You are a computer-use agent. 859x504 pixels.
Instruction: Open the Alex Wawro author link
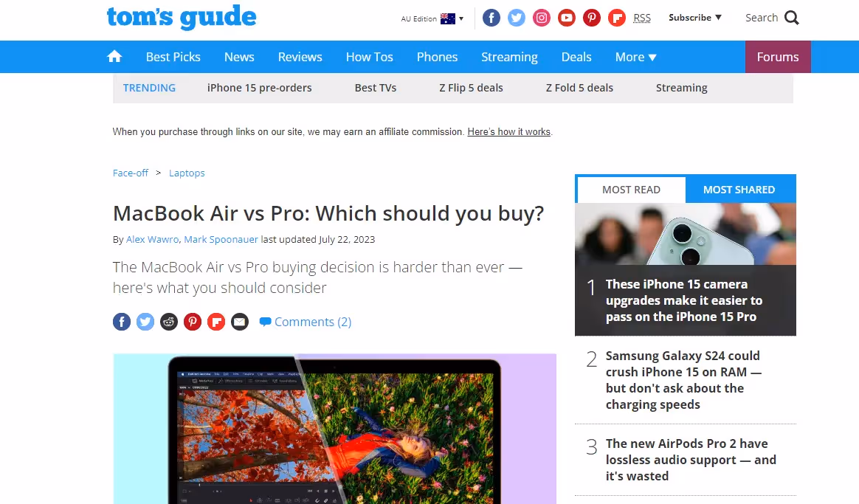152,239
